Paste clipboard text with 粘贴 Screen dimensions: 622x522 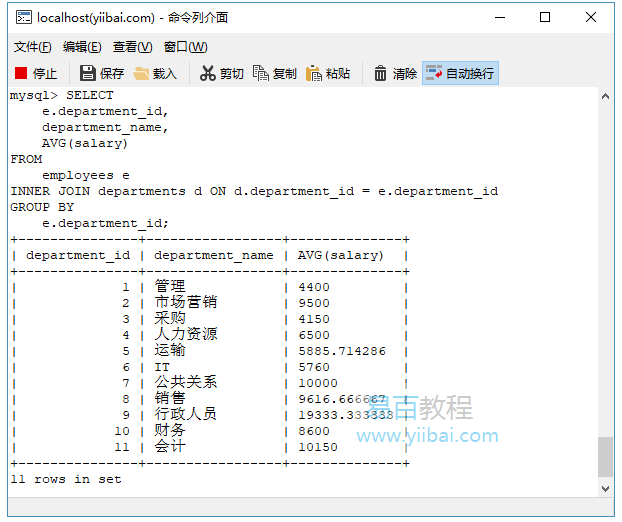pos(327,73)
